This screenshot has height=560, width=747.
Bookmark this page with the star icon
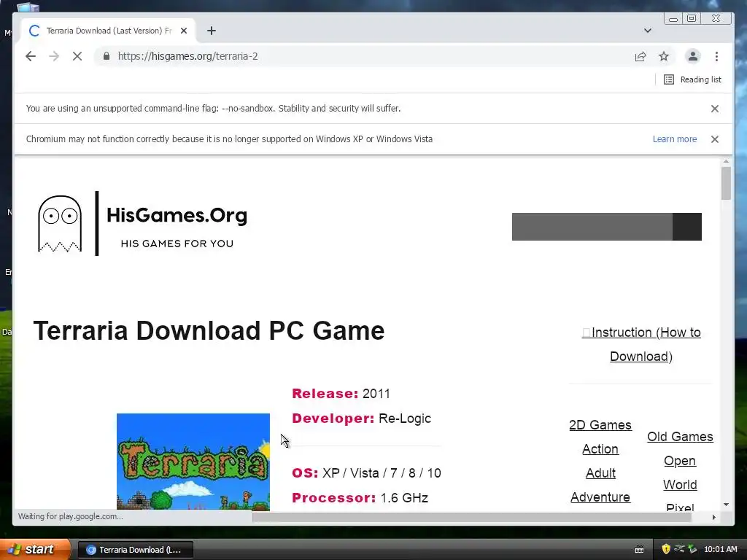point(664,57)
